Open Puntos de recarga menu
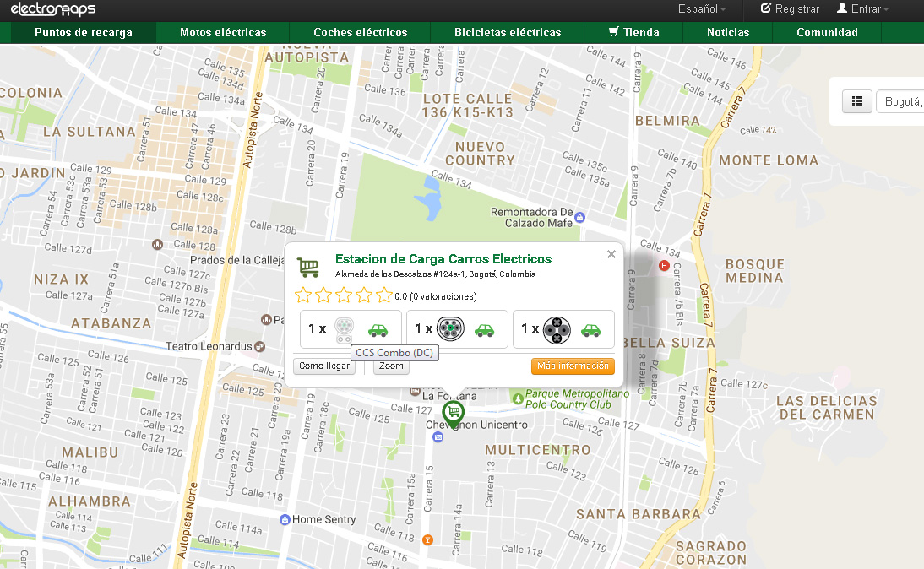The height and width of the screenshot is (569, 924). [84, 32]
